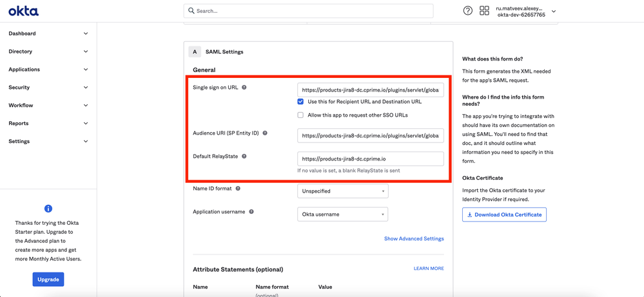Click 'If no value is set' hint text
Screen dimensions: 644x297
[x=349, y=171]
